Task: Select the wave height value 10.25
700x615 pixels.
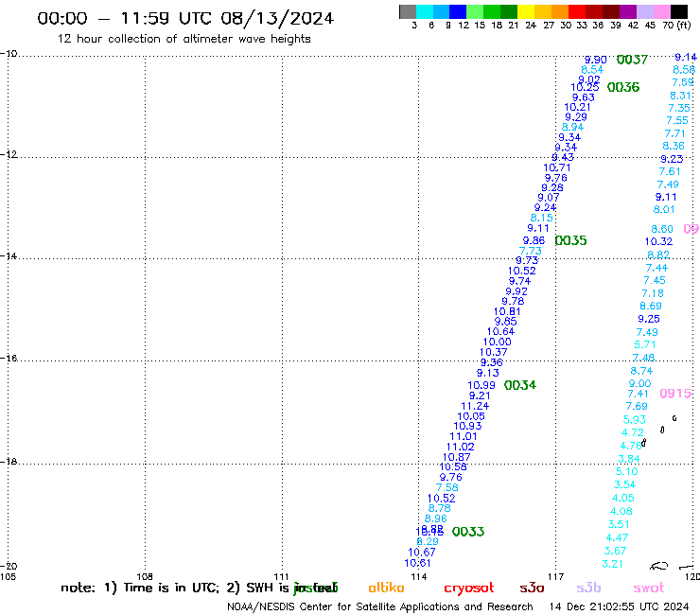Action: pyautogui.click(x=585, y=88)
